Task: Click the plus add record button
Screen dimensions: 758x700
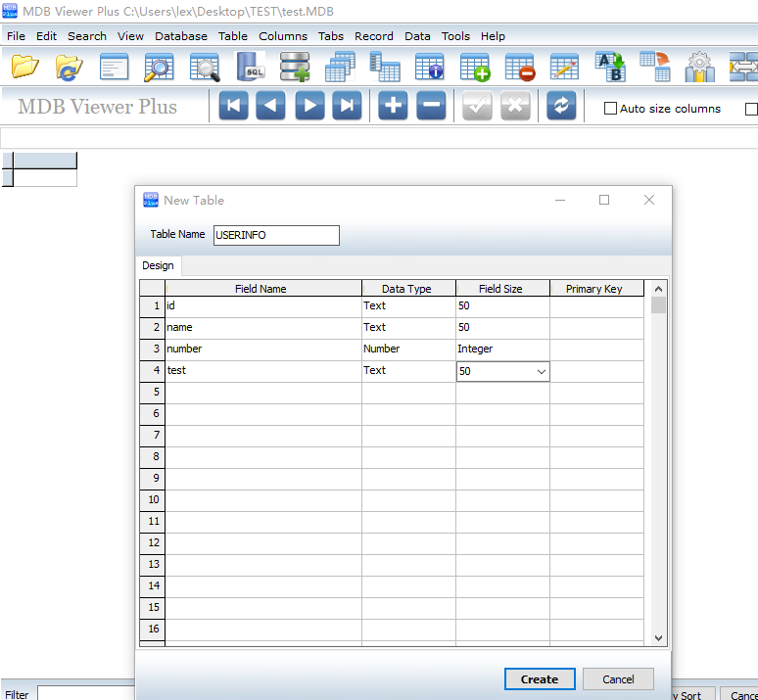Action: [x=393, y=105]
